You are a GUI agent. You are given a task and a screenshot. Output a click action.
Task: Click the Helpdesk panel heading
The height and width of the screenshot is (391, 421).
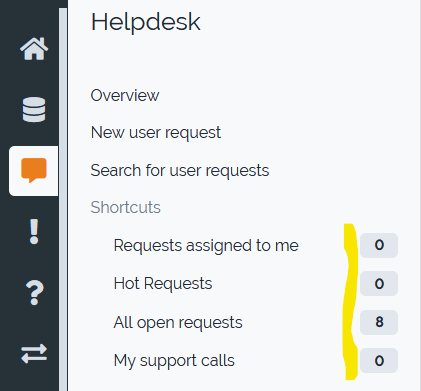146,22
